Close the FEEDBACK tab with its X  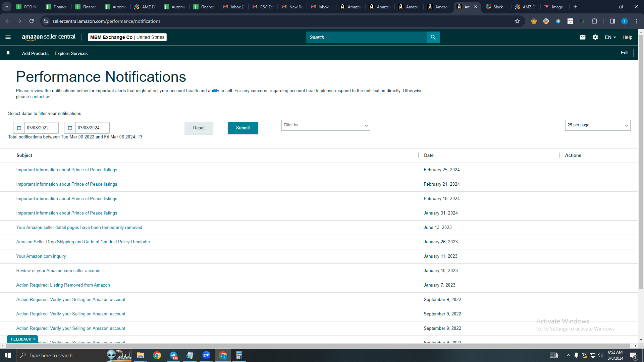click(34, 339)
